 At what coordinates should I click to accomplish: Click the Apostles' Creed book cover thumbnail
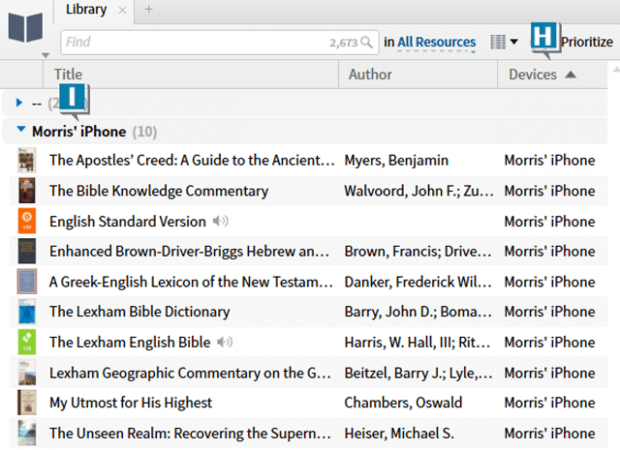click(27, 160)
